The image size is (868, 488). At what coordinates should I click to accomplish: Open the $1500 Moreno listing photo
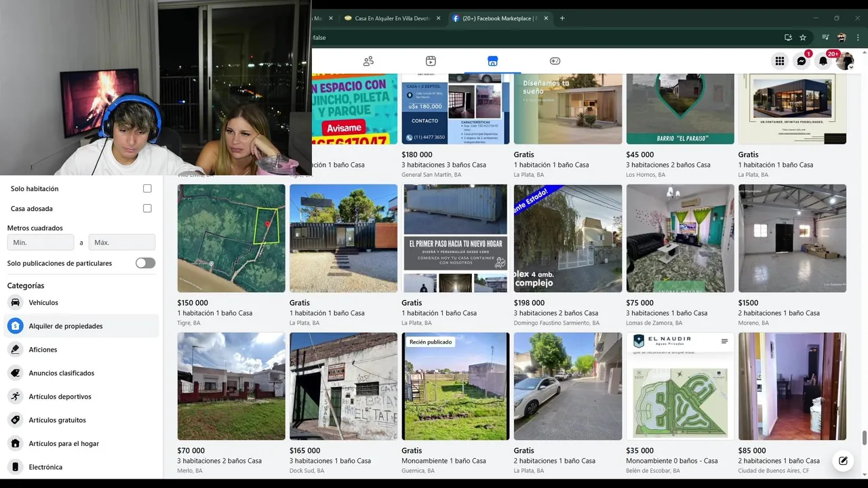point(792,239)
